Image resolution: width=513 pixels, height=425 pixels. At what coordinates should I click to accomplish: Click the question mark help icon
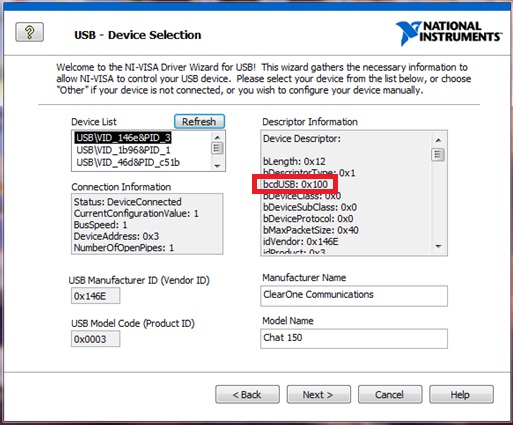tap(29, 32)
